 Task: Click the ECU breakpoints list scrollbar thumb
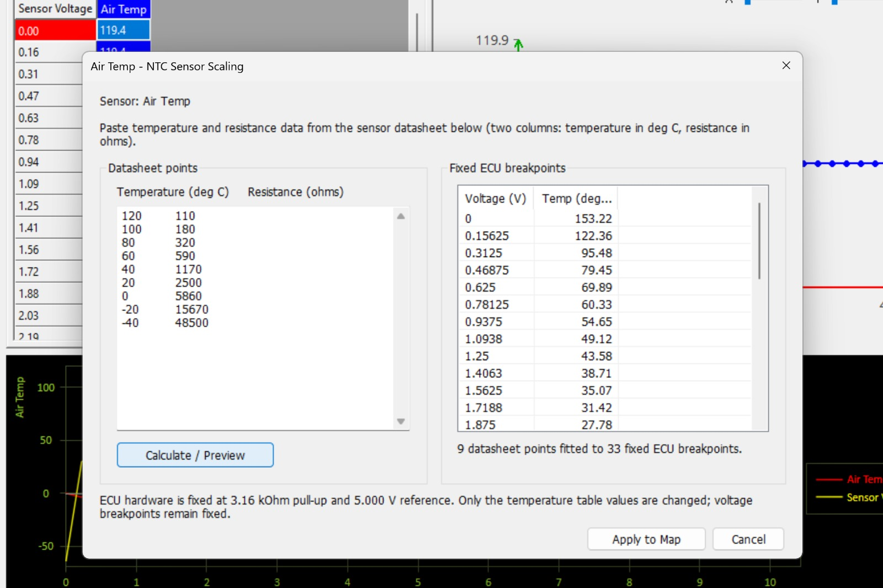759,240
